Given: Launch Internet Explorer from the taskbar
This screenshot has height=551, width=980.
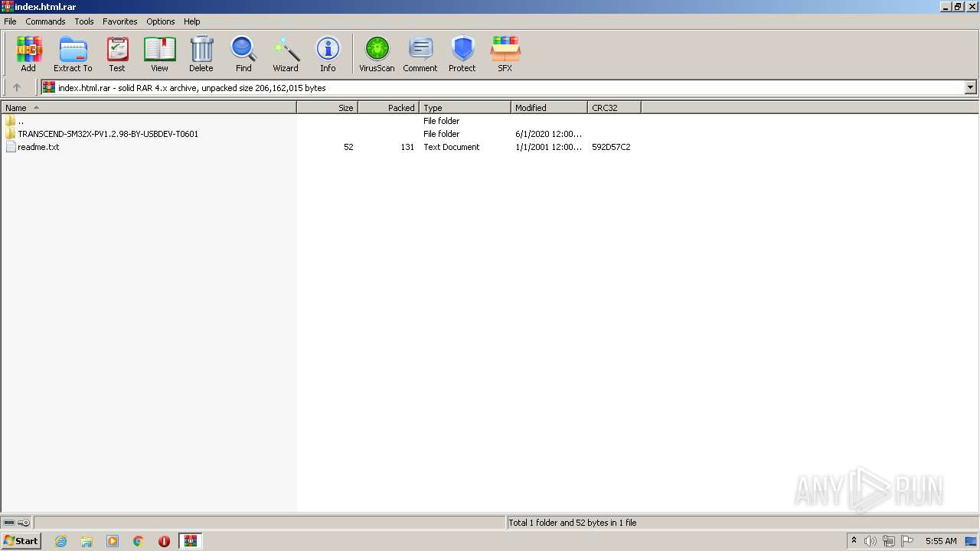Looking at the screenshot, I should point(60,541).
